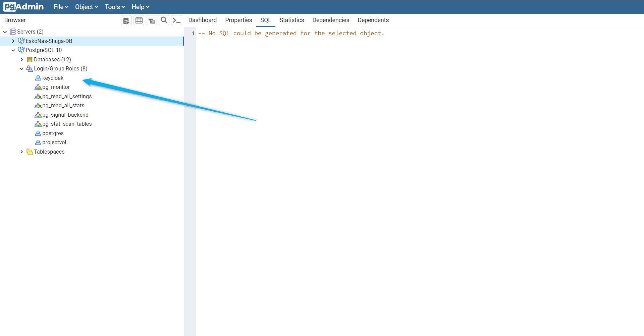Expand the Tablespaces node
The width and height of the screenshot is (644, 336).
coord(21,152)
